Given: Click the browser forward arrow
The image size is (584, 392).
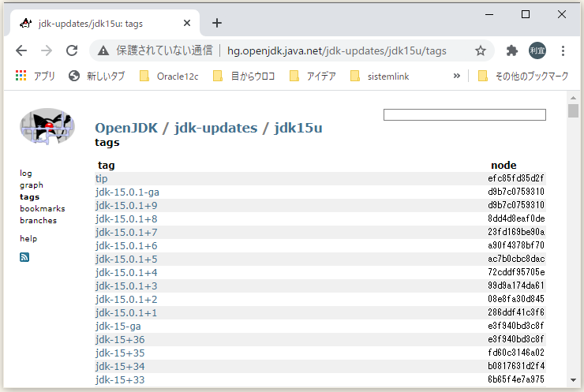Looking at the screenshot, I should click(x=47, y=50).
